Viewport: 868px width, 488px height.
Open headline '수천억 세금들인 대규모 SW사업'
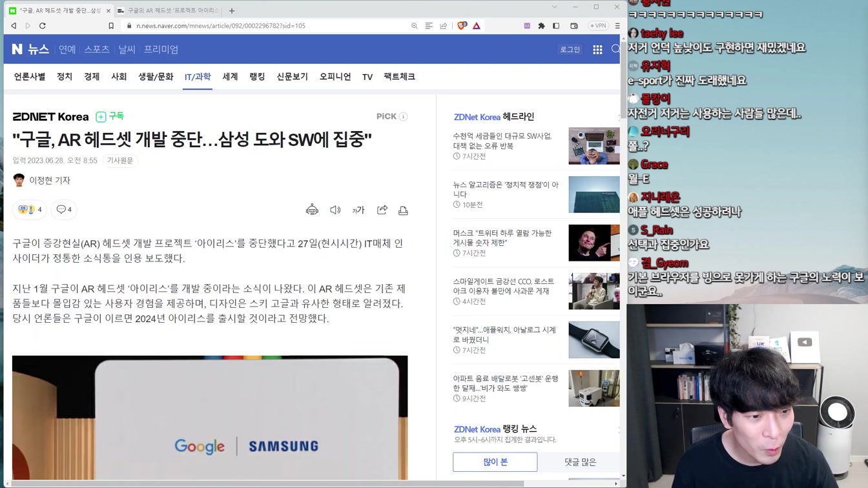(x=502, y=141)
